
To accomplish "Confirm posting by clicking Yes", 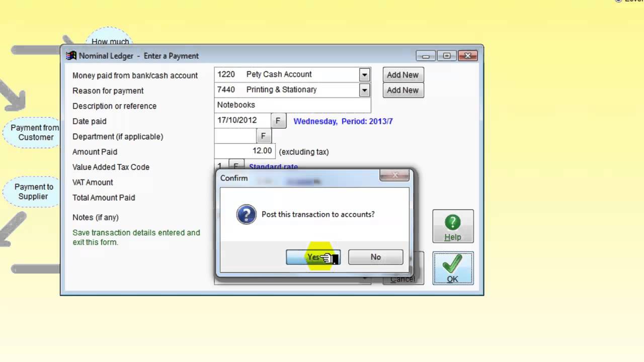I will 313,257.
